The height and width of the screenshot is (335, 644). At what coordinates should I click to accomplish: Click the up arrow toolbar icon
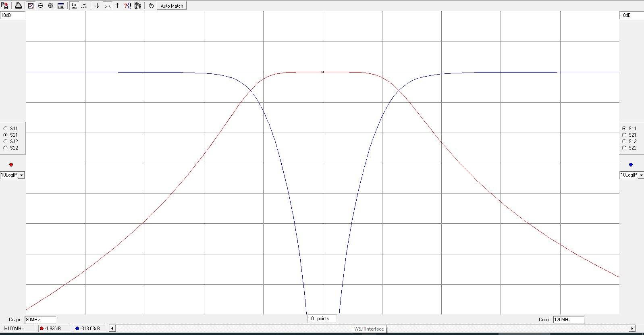[x=117, y=6]
